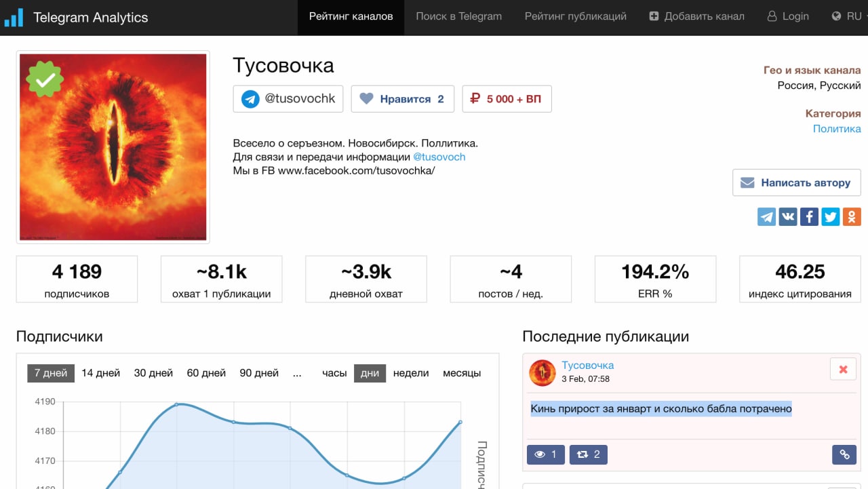The width and height of the screenshot is (868, 489).
Task: Open RU language dropdown
Action: (846, 16)
